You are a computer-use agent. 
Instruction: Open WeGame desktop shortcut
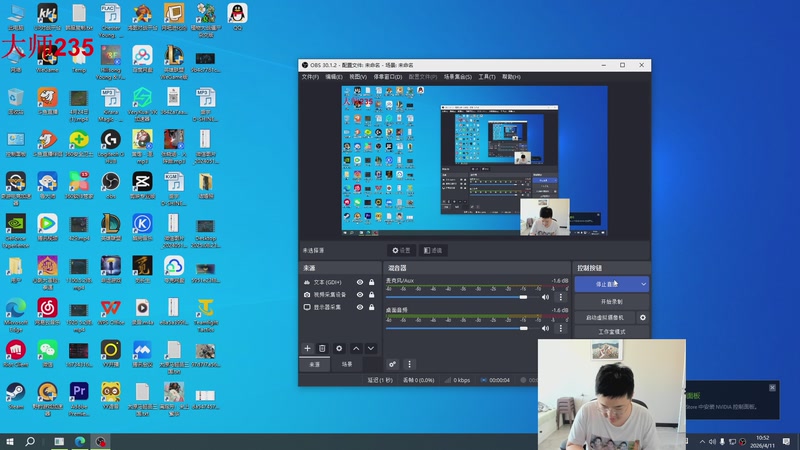point(47,59)
